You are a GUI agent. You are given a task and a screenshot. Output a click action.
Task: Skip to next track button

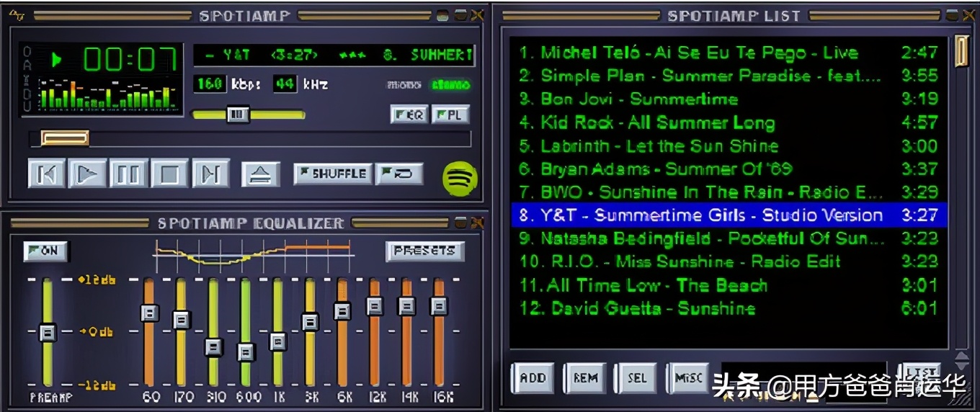click(x=210, y=174)
